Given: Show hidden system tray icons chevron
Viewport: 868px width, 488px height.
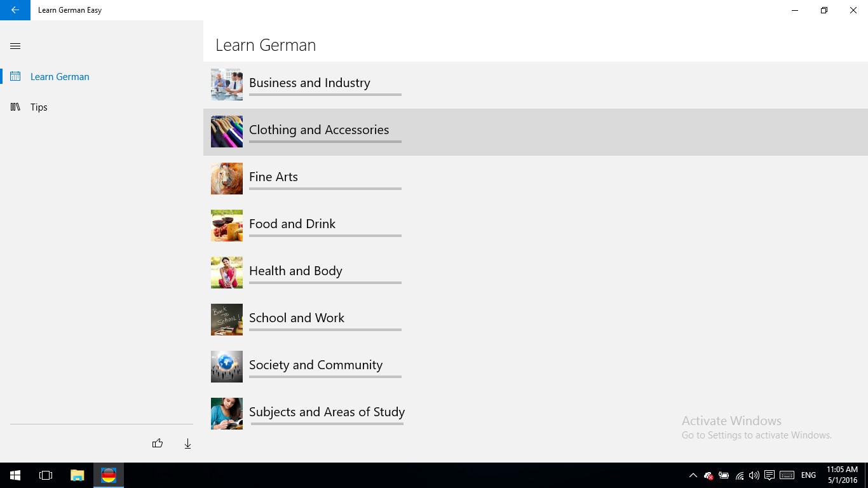Looking at the screenshot, I should click(x=693, y=475).
